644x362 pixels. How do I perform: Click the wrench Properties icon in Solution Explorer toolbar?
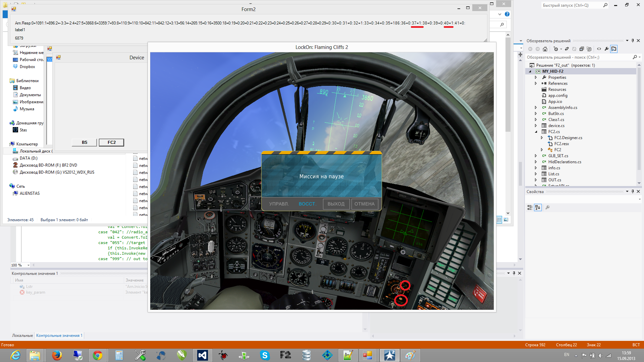606,49
